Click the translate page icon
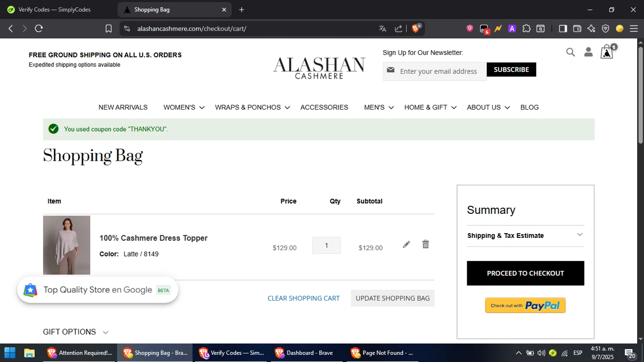This screenshot has height=362, width=644. (x=383, y=28)
